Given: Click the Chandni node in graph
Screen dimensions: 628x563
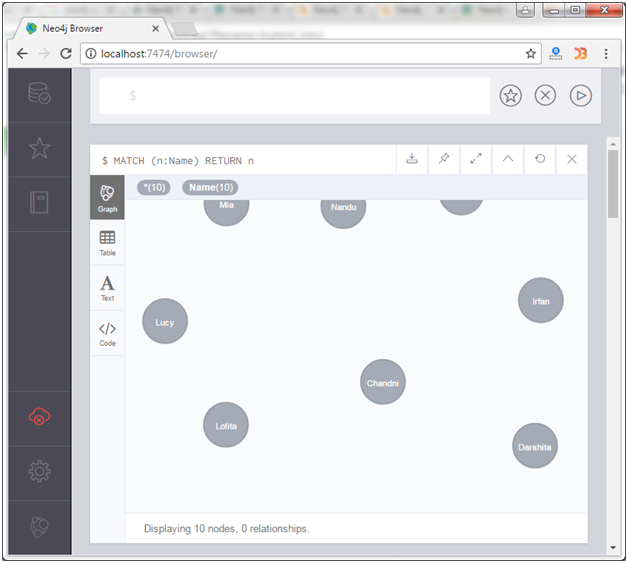Looking at the screenshot, I should coord(383,382).
